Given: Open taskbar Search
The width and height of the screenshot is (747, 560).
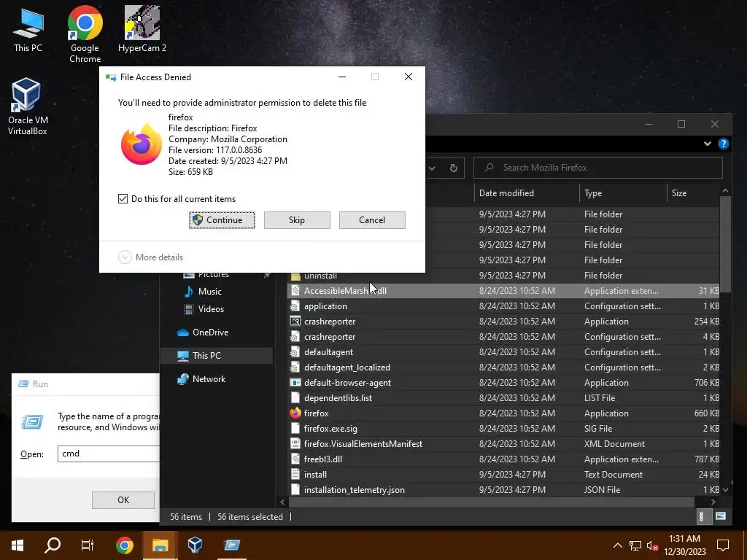Looking at the screenshot, I should pyautogui.click(x=53, y=545).
